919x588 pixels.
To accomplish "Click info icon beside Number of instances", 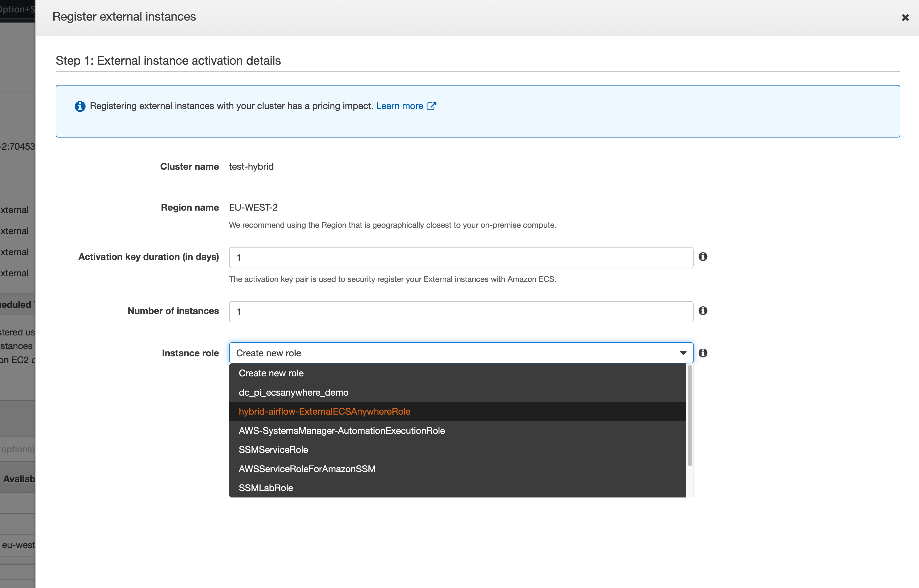I will 703,311.
